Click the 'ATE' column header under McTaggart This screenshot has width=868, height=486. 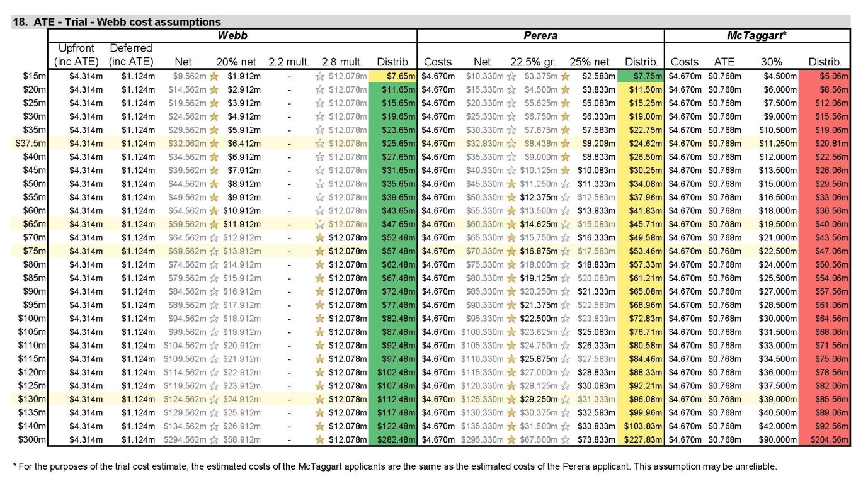click(x=723, y=62)
